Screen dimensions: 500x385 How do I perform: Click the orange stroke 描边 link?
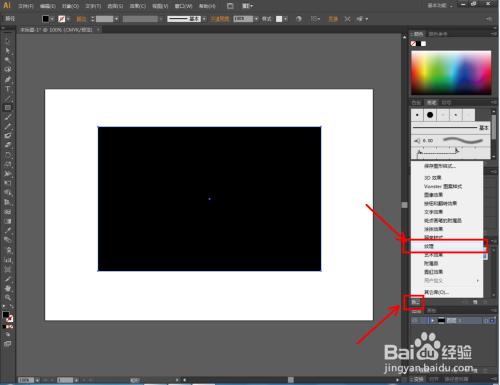[81, 19]
